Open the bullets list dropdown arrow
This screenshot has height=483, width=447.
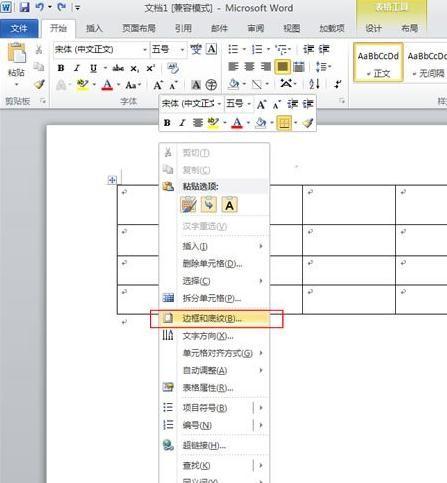click(244, 50)
